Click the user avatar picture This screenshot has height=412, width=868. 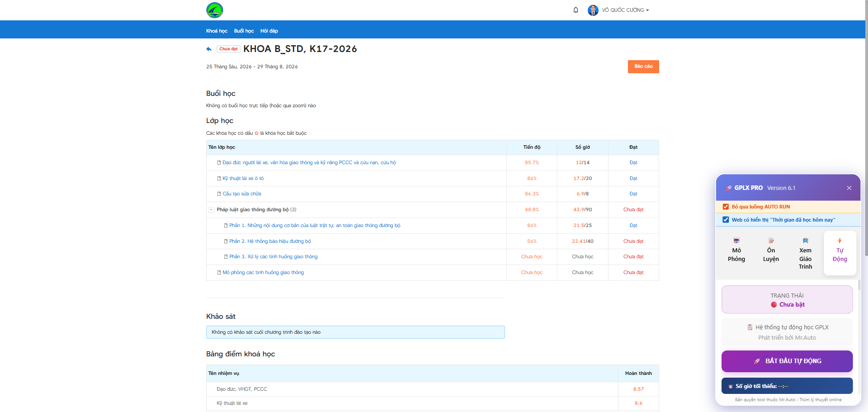click(x=593, y=10)
